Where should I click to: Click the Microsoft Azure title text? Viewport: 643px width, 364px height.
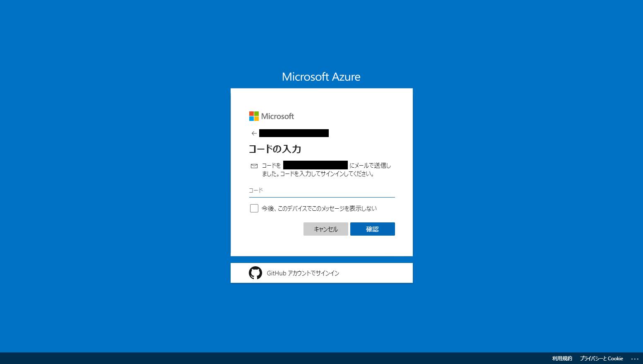(321, 77)
